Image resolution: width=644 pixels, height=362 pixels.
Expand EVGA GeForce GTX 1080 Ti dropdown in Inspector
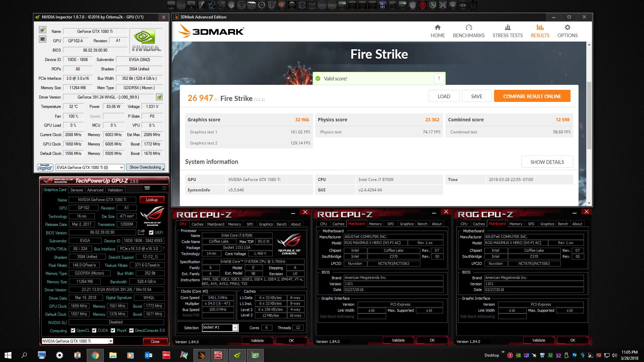click(121, 167)
